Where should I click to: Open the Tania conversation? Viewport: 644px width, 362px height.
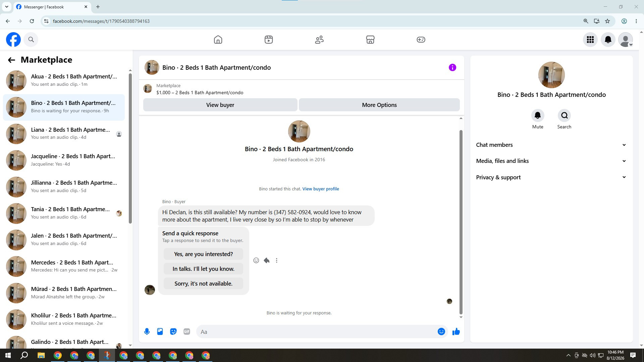pos(64,213)
